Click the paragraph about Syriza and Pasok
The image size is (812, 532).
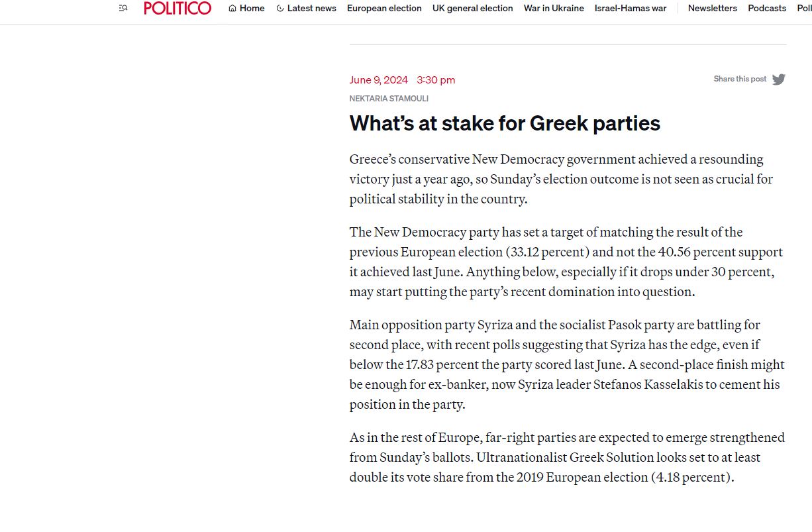point(566,364)
